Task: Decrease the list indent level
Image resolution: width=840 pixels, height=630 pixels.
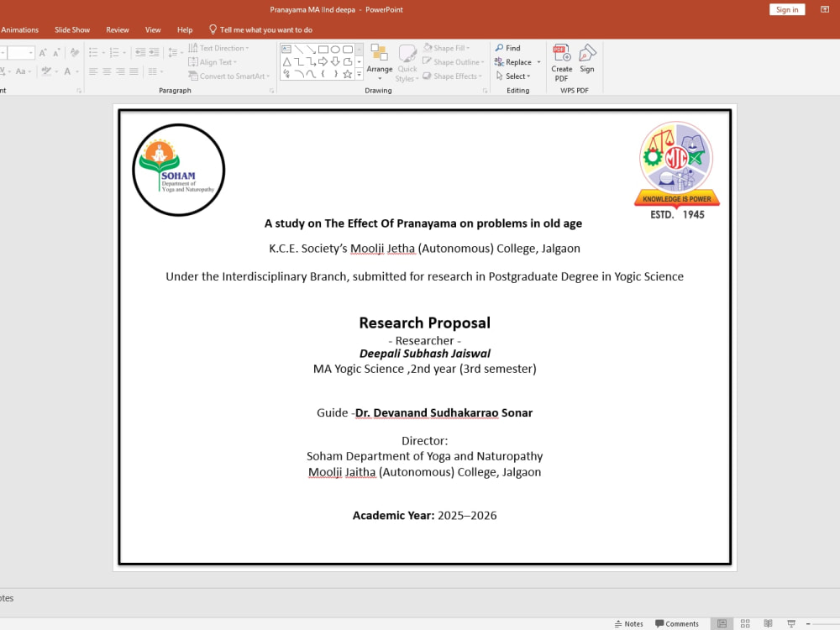Action: coord(140,52)
